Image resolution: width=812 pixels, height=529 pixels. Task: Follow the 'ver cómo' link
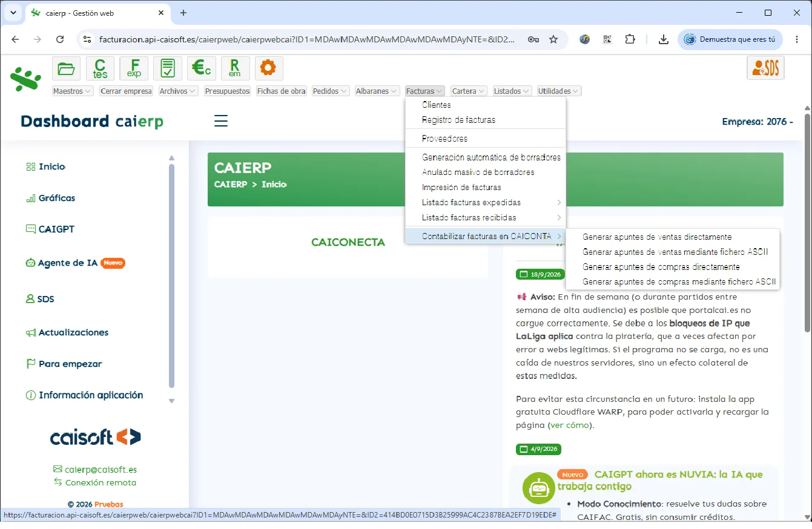click(569, 425)
